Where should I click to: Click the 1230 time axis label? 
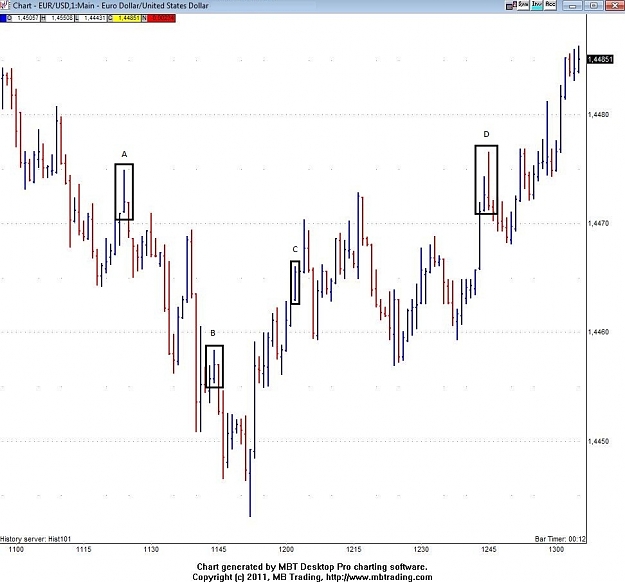coord(421,549)
